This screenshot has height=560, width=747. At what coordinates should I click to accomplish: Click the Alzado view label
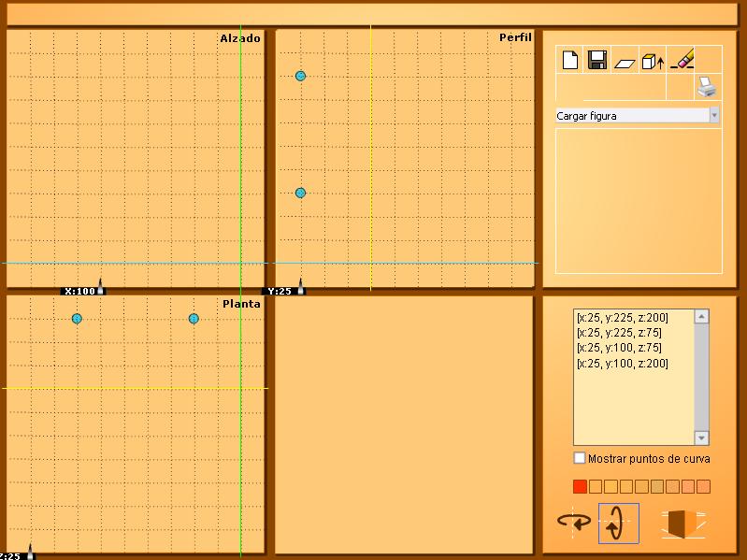240,38
